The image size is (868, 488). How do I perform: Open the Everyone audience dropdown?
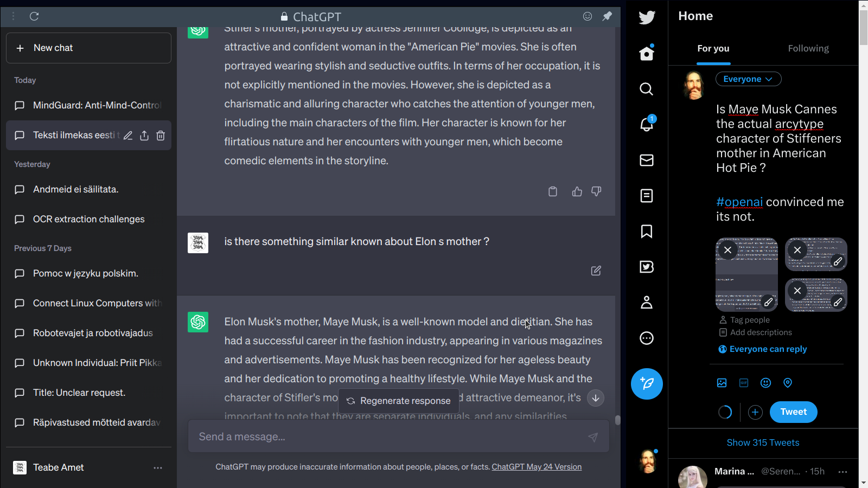[x=748, y=79]
